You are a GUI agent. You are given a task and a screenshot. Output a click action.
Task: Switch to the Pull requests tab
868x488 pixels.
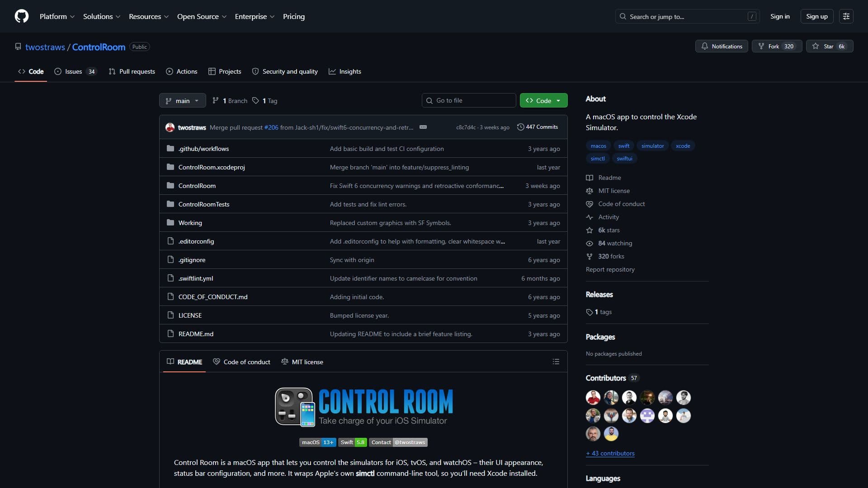point(132,71)
